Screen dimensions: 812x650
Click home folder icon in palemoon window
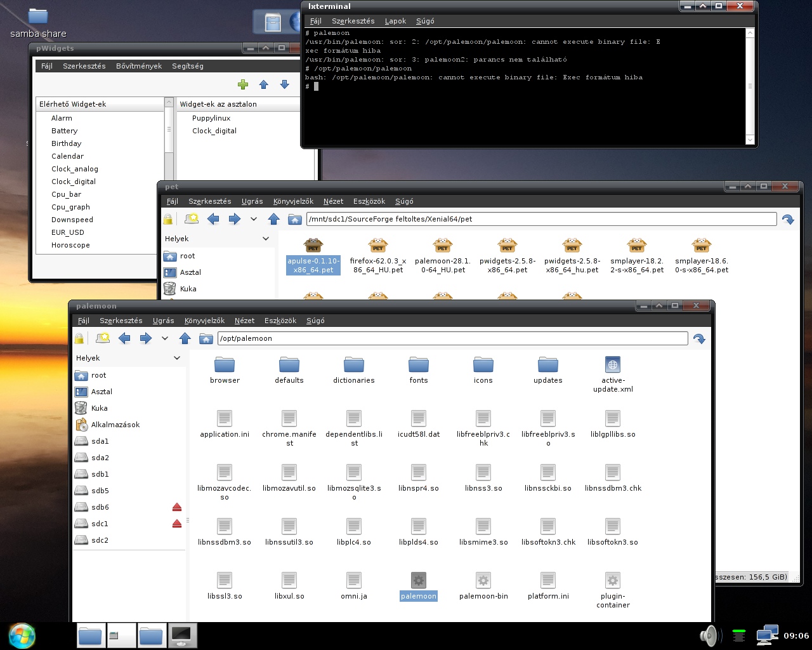tap(206, 338)
